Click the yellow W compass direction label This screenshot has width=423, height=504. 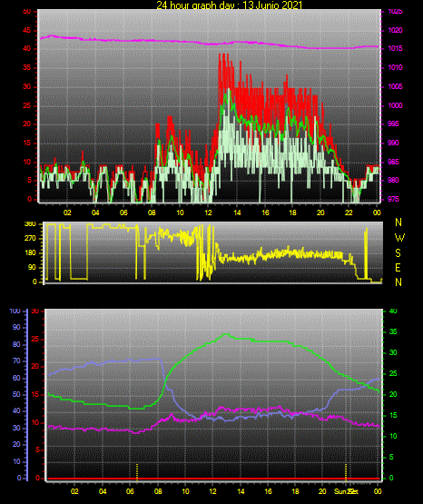coord(399,238)
